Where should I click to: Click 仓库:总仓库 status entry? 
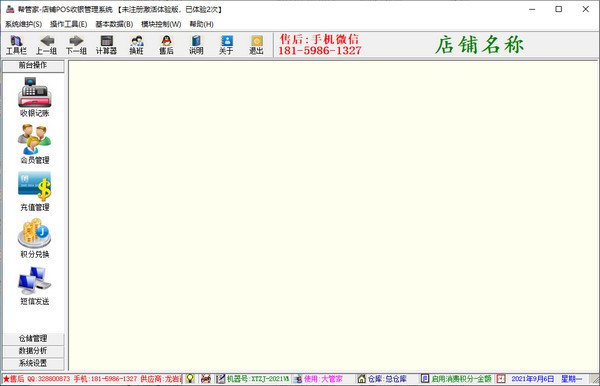[387, 379]
